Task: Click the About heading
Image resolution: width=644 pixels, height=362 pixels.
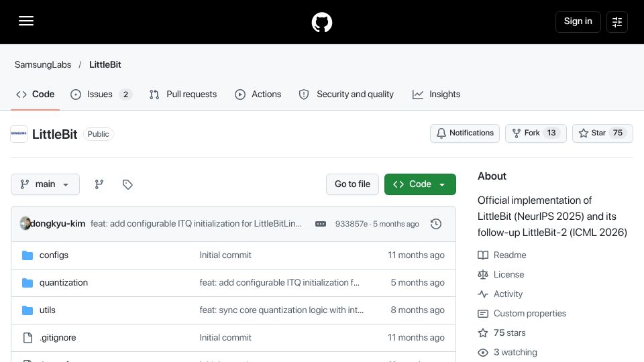Action: click(492, 176)
